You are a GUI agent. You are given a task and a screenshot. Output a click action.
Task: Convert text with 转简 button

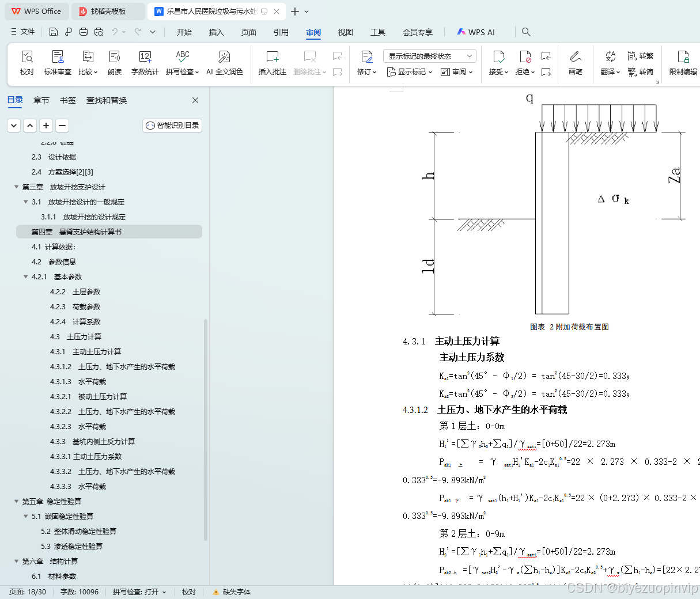pyautogui.click(x=641, y=72)
